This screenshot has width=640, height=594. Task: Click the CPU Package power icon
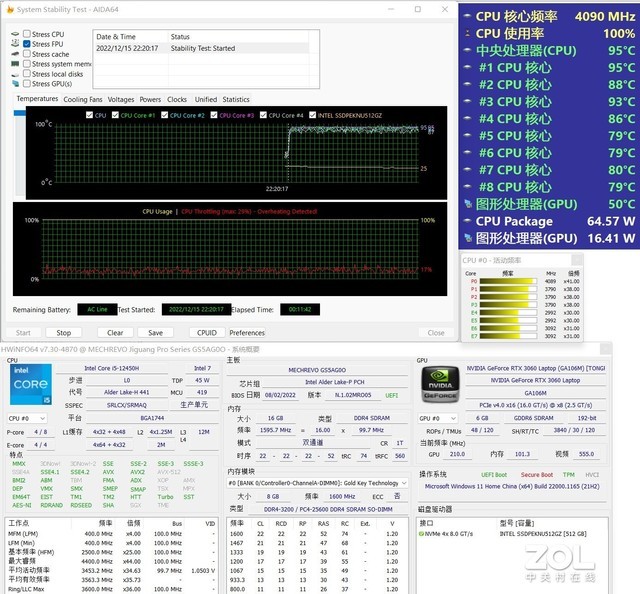coord(468,221)
